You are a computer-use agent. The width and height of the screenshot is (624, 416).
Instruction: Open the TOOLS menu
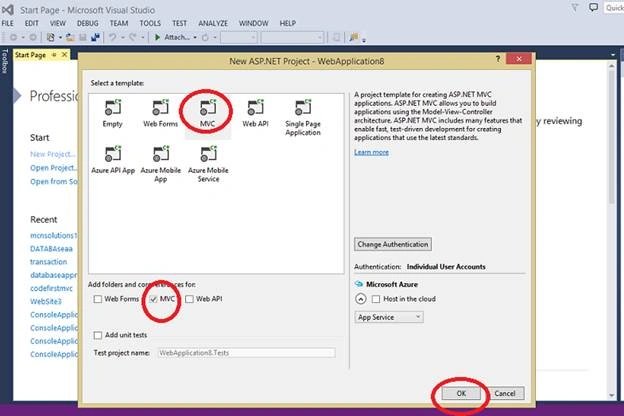pyautogui.click(x=150, y=23)
